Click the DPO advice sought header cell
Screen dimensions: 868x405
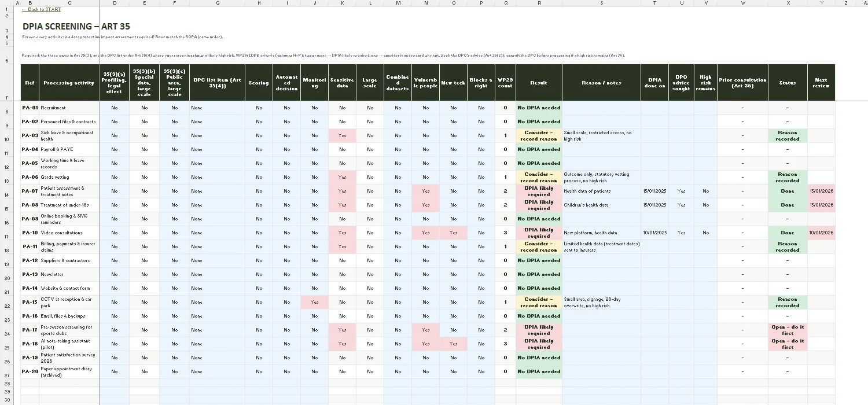tap(682, 83)
